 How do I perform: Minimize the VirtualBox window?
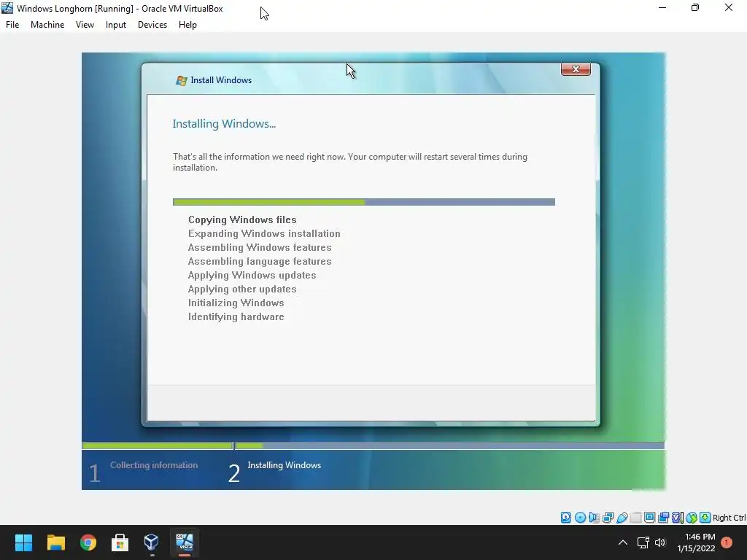pos(662,7)
